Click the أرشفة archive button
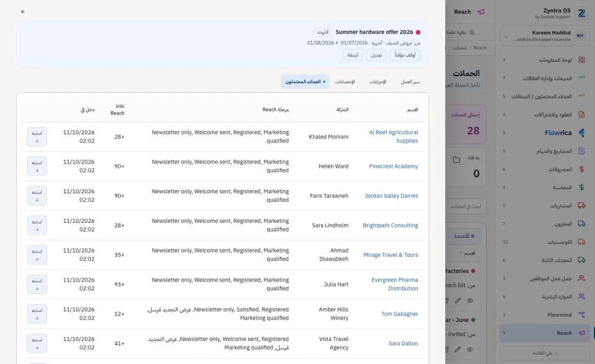 coord(353,55)
